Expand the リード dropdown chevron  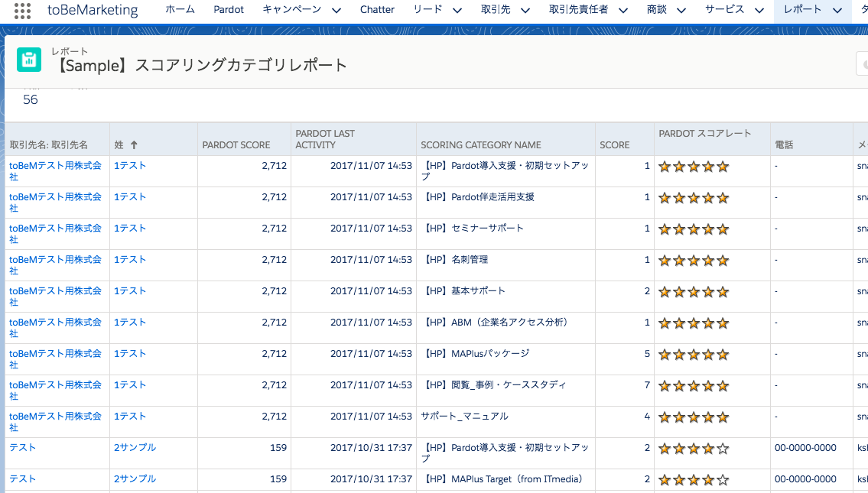(457, 10)
